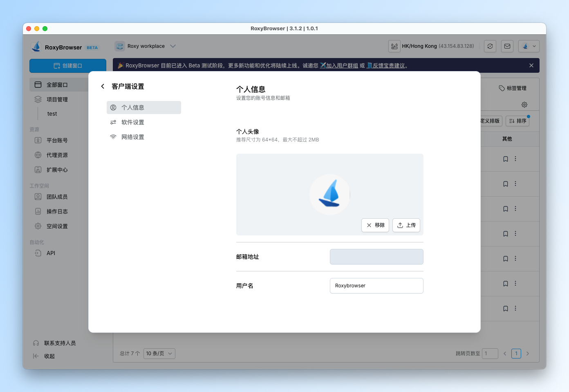Select 全部窗口 in the sidebar

click(59, 85)
